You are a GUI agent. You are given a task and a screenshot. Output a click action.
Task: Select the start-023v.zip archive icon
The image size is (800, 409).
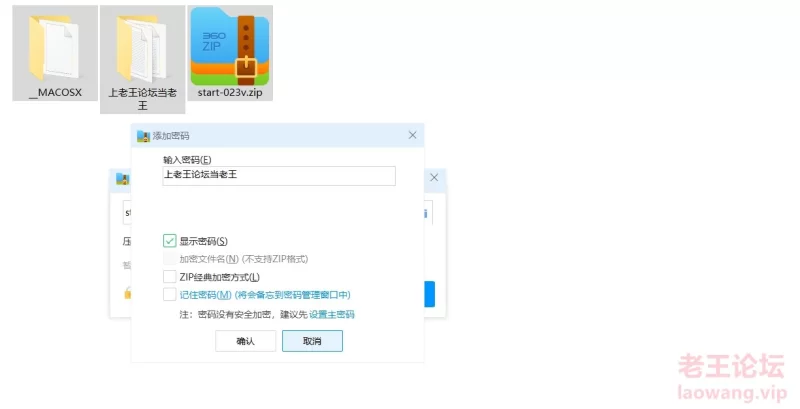(x=230, y=46)
